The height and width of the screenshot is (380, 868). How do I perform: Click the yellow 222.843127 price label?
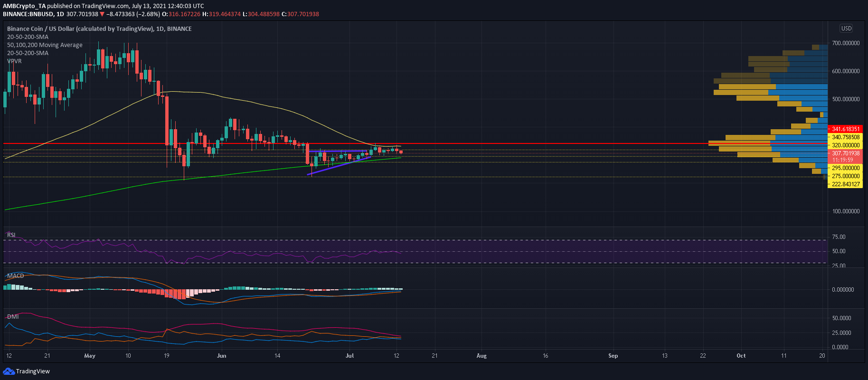pos(845,184)
